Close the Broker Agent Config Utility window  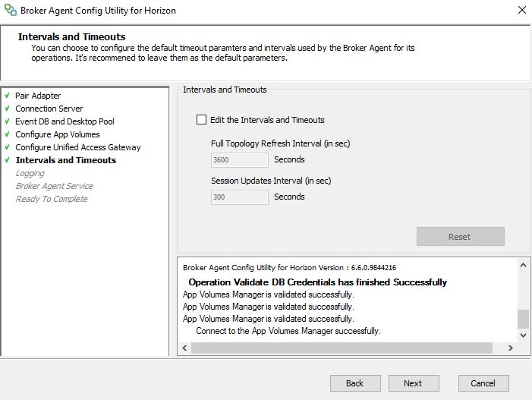click(x=522, y=10)
